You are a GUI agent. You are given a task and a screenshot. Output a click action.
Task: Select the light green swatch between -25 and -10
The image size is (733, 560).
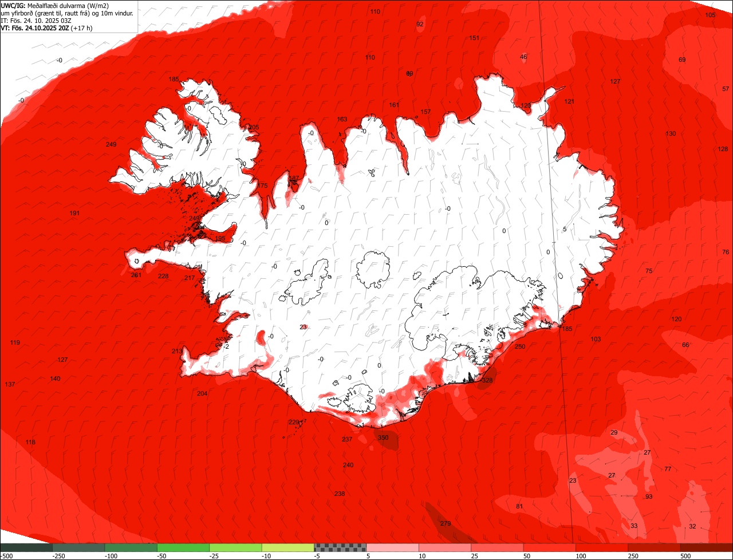(235, 547)
